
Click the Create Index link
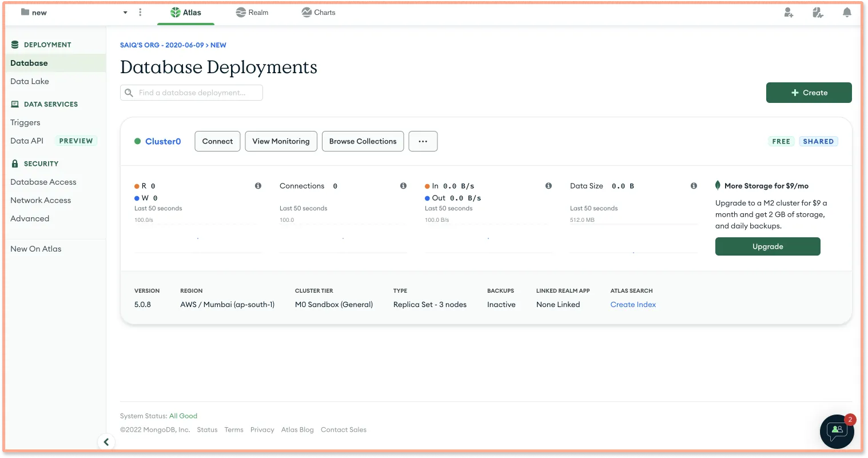coord(633,305)
